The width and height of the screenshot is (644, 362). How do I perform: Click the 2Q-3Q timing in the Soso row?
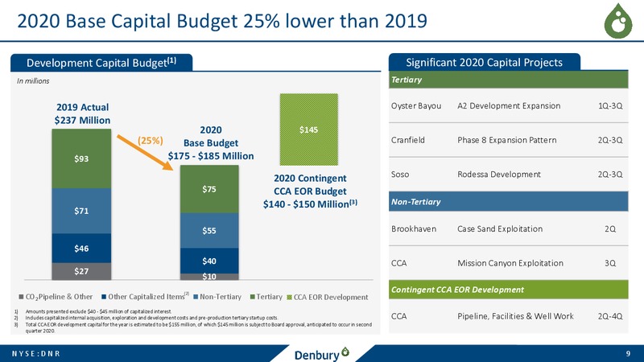pyautogui.click(x=610, y=175)
